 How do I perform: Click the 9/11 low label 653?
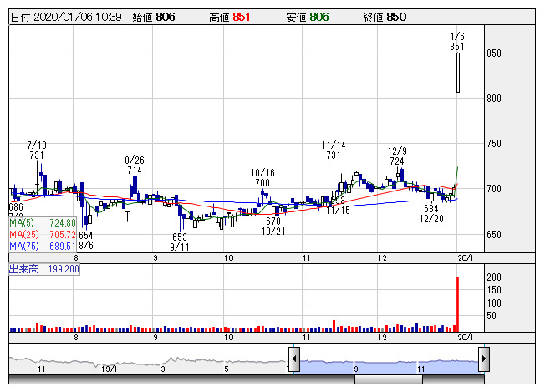tap(180, 237)
